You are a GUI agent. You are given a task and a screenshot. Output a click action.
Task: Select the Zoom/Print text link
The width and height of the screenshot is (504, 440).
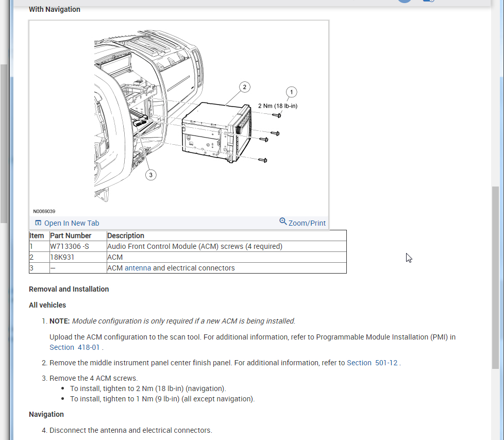pyautogui.click(x=307, y=223)
